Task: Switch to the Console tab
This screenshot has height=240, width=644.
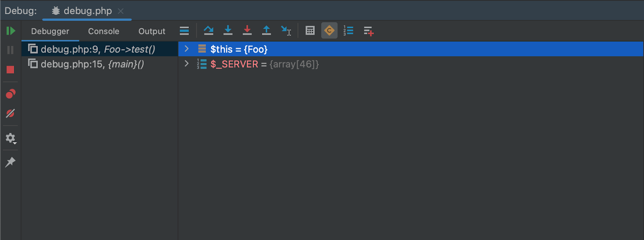Action: [103, 31]
